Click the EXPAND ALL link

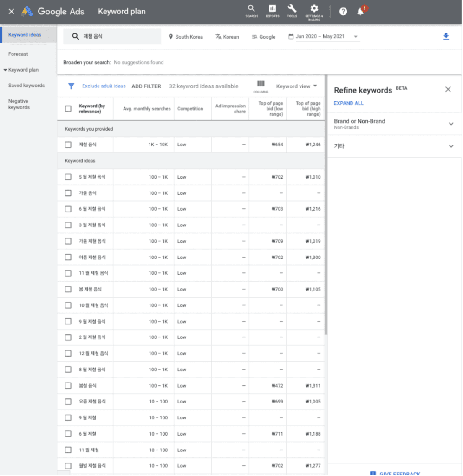tap(349, 103)
